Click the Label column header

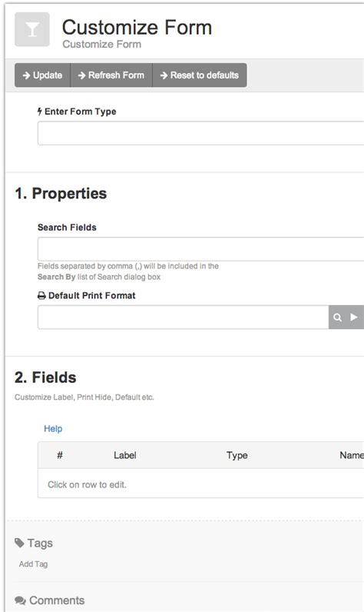click(125, 455)
